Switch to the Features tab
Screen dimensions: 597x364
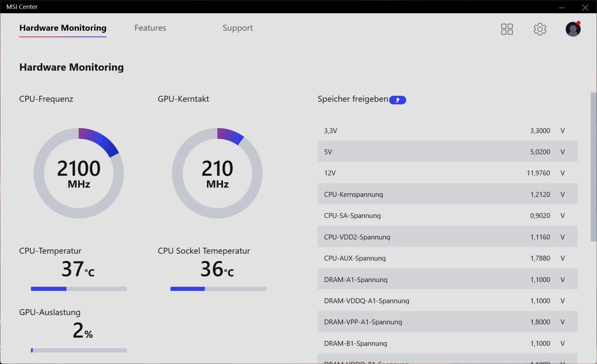[150, 28]
